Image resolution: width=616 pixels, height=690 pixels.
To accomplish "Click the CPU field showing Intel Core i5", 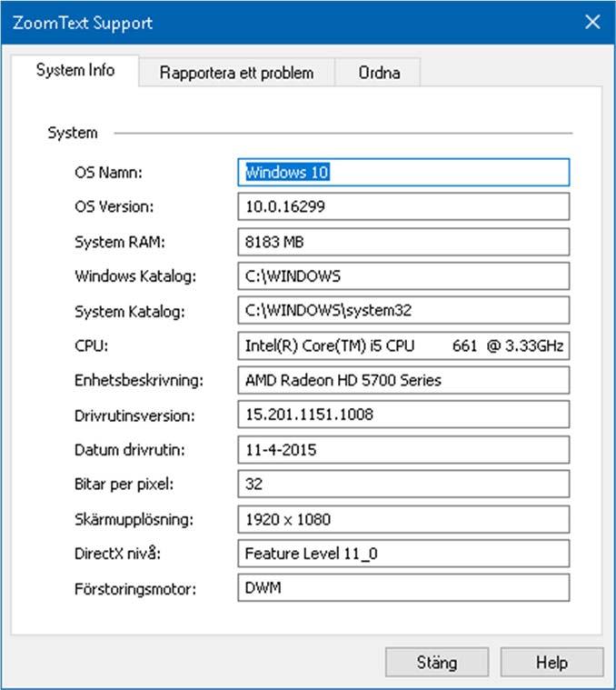I will click(403, 345).
